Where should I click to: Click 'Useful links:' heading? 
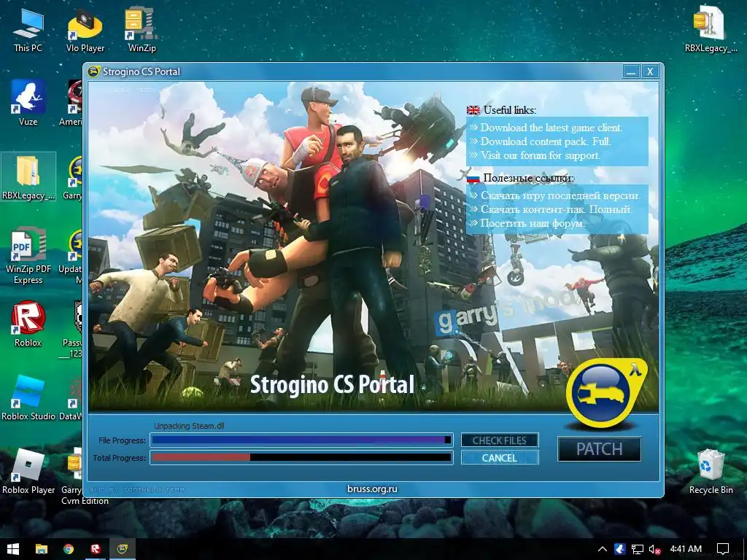510,110
